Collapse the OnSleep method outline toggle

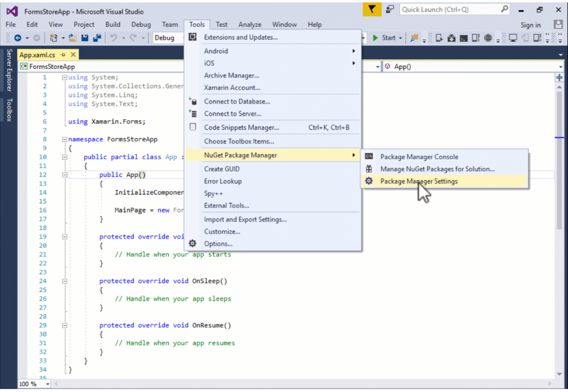pos(65,281)
